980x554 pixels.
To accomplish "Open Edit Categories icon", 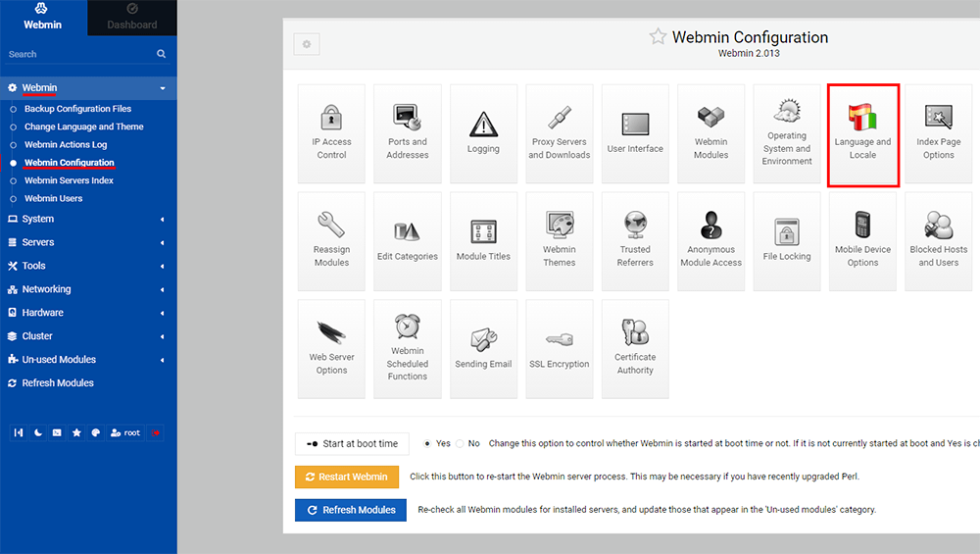I will pyautogui.click(x=408, y=241).
